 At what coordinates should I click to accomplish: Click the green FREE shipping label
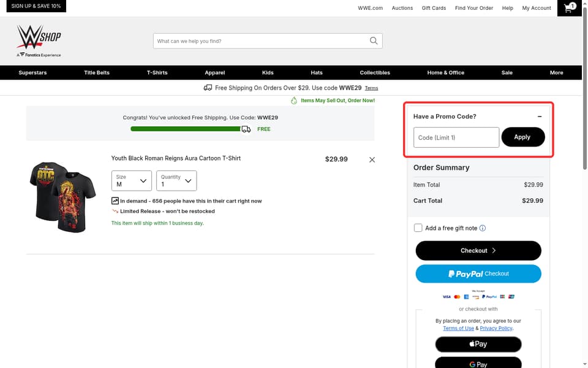(x=263, y=129)
